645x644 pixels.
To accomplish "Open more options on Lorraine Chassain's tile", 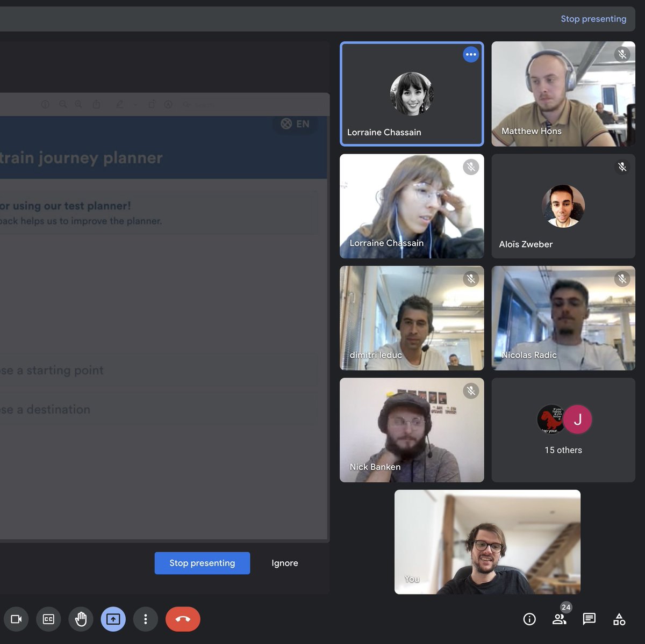I will [471, 54].
